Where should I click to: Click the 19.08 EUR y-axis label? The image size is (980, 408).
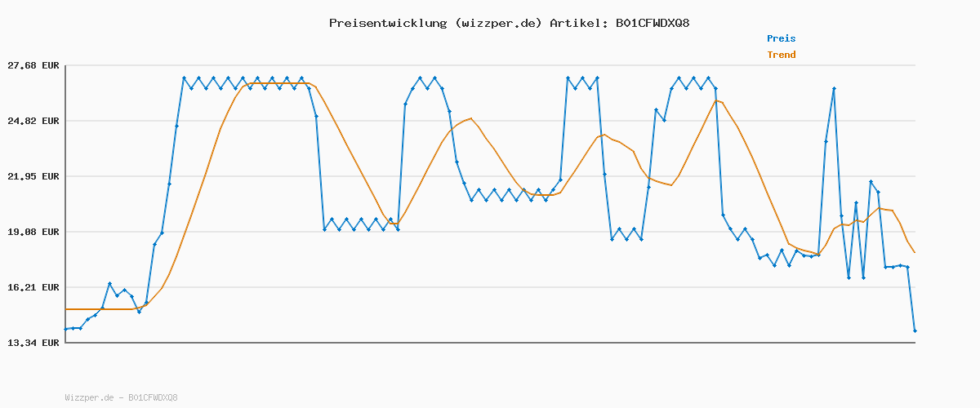33,232
